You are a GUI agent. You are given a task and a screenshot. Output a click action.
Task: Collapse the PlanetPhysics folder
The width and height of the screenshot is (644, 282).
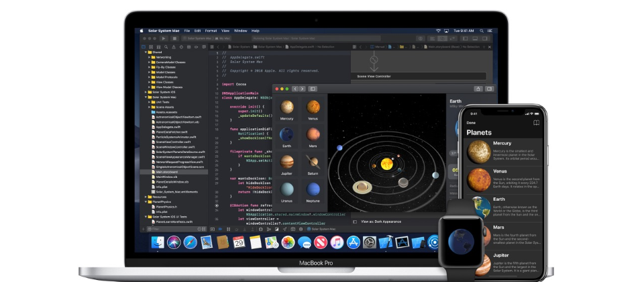pos(146,202)
